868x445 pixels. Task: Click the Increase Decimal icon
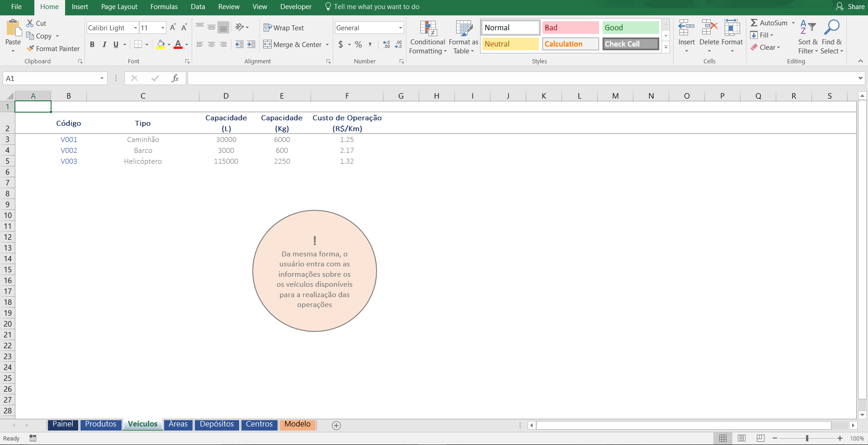(387, 44)
